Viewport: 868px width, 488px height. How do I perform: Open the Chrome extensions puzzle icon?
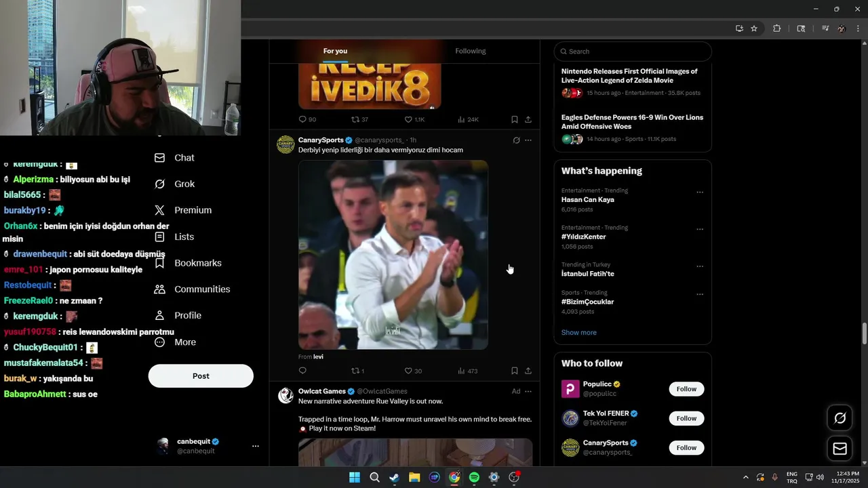pos(777,28)
